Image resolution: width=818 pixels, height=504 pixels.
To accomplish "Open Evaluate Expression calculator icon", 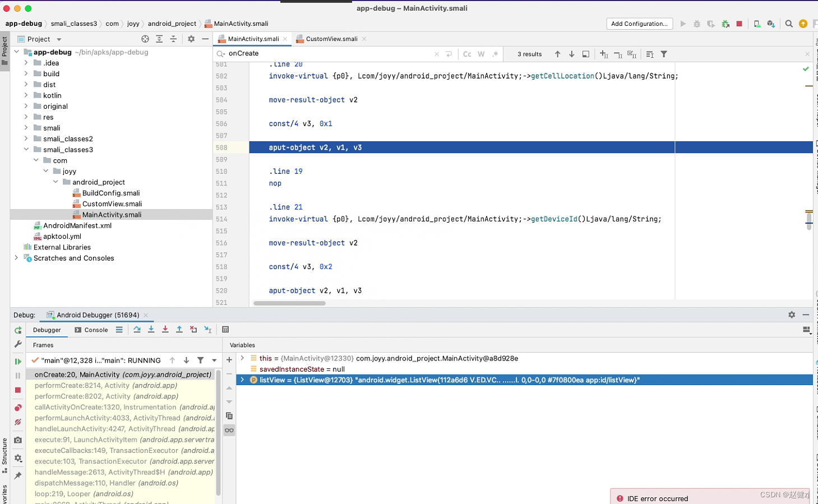I will (225, 330).
